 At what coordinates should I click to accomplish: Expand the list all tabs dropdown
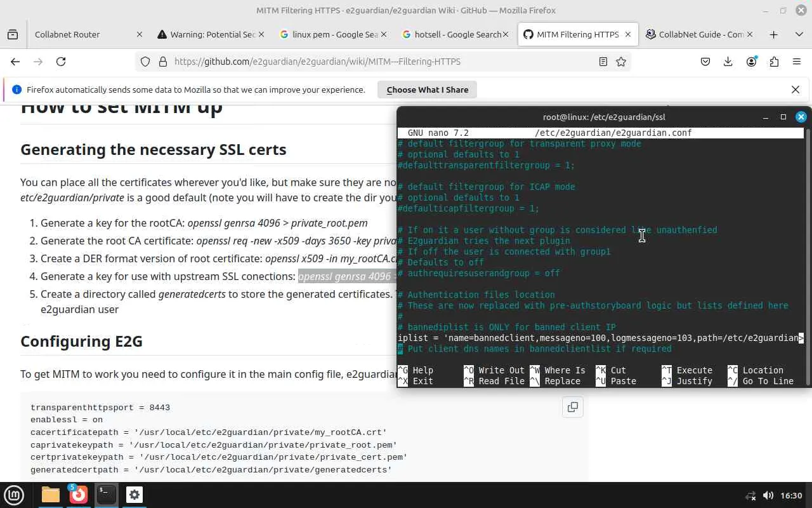click(799, 34)
